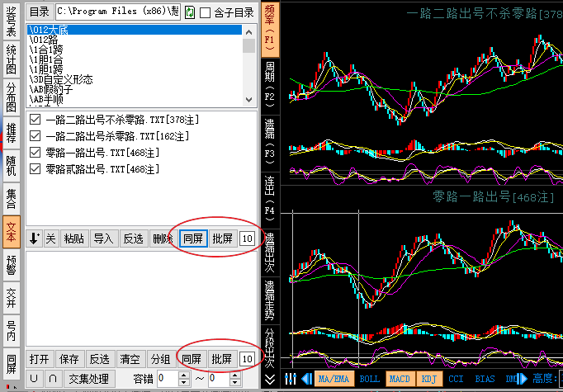
Task: Click the 导入 button
Action: pyautogui.click(x=103, y=239)
